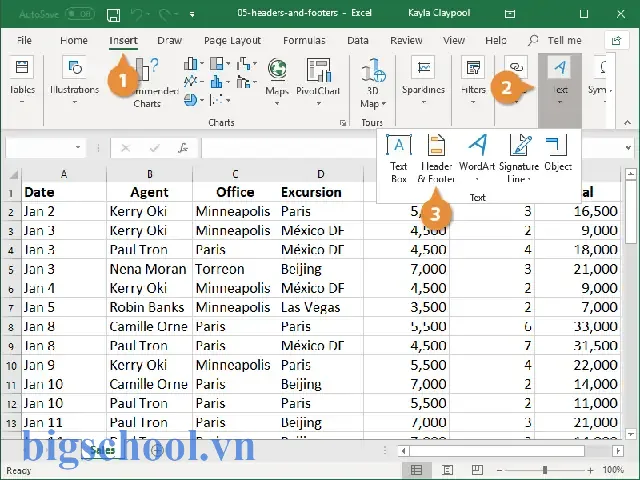Toggle the AutoSave switch

pyautogui.click(x=80, y=14)
